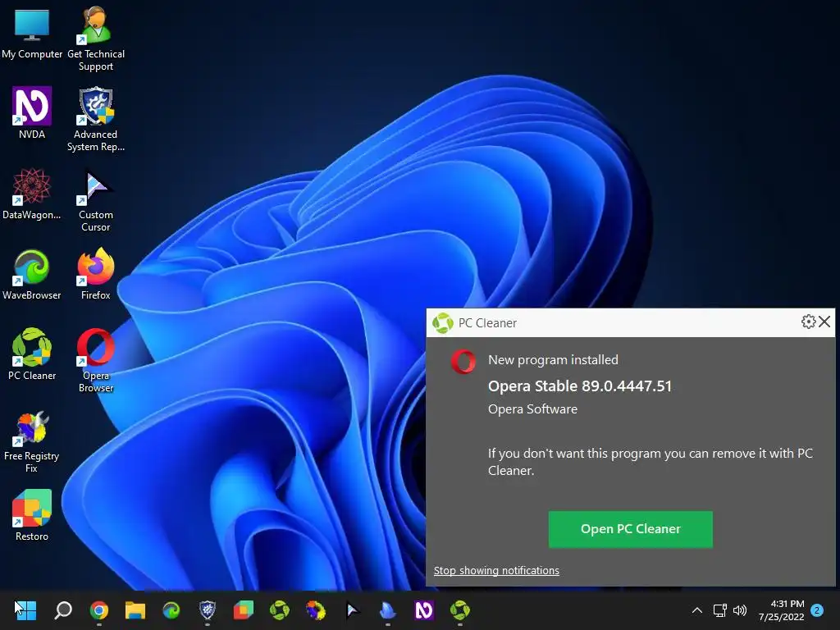Open Free Registry Fix taskbar icon

[x=316, y=610]
